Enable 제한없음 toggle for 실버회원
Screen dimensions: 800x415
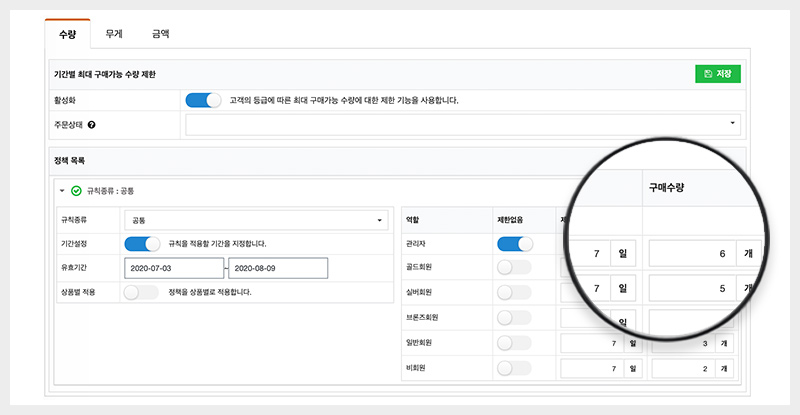click(514, 292)
